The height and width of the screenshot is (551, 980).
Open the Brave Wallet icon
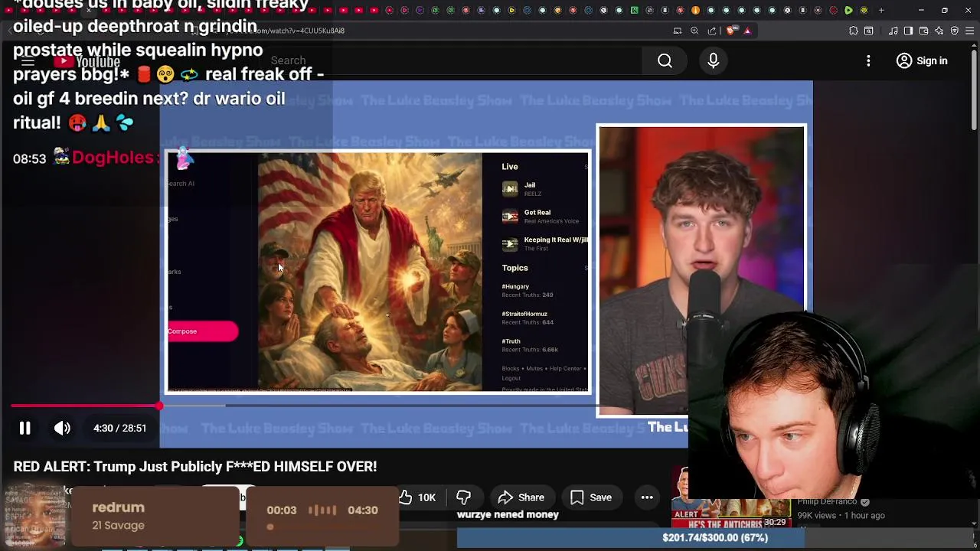923,31
